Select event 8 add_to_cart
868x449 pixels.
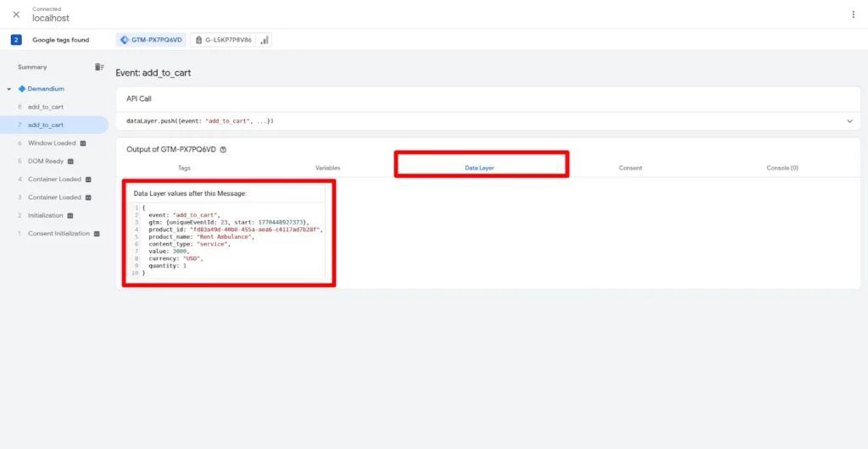point(54,107)
